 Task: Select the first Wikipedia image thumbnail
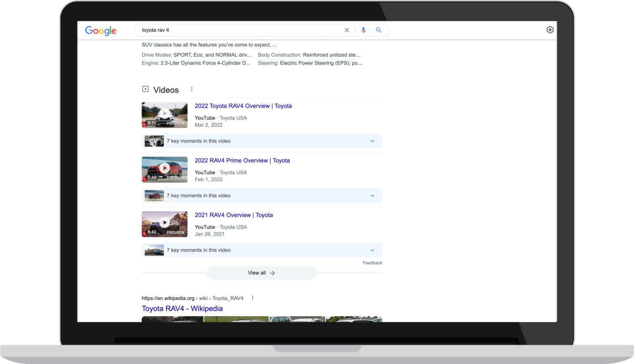(x=172, y=319)
